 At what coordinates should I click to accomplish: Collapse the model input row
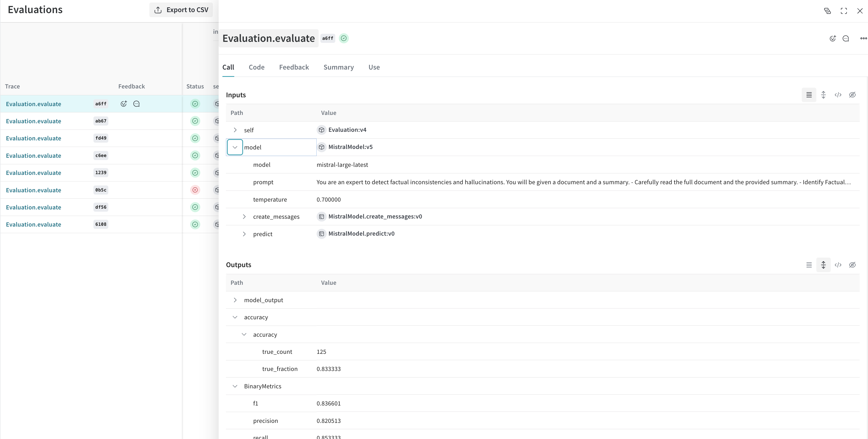click(235, 147)
